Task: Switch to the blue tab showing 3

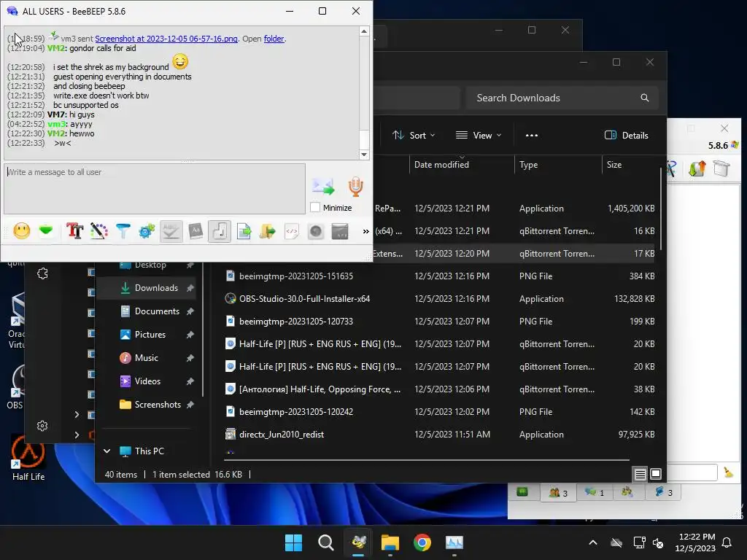Action: tap(662, 492)
